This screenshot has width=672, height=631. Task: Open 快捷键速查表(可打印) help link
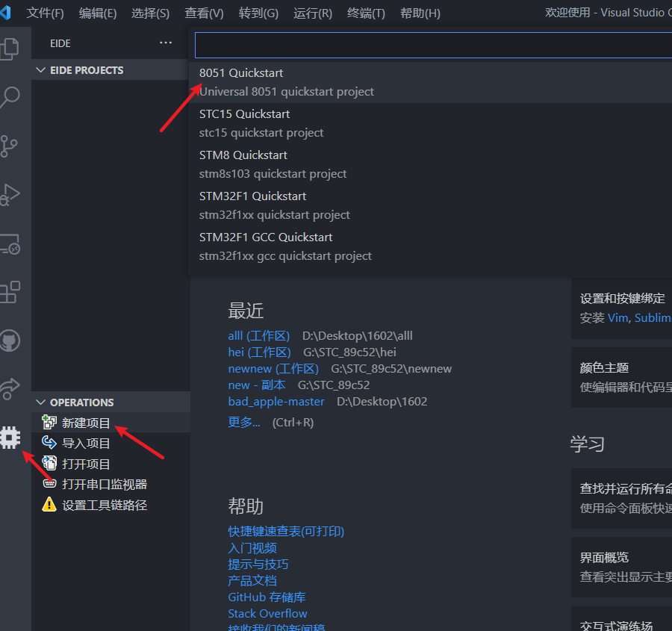click(x=286, y=531)
